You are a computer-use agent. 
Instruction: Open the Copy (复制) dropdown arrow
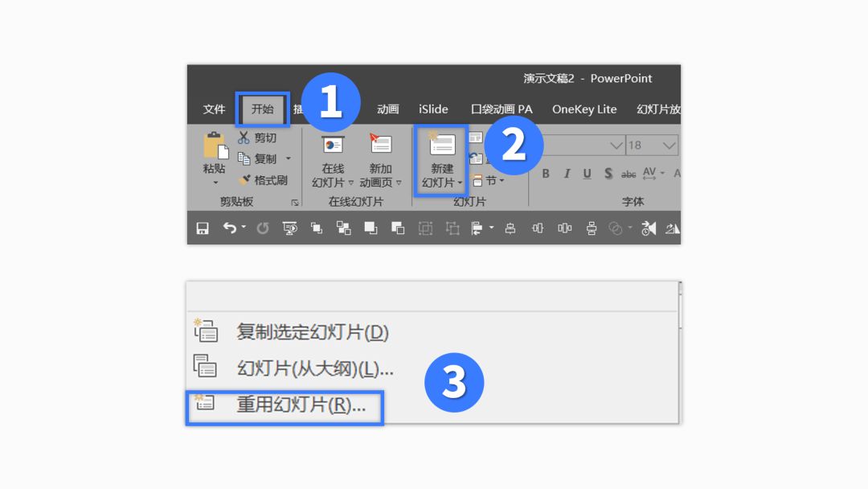pyautogui.click(x=289, y=159)
